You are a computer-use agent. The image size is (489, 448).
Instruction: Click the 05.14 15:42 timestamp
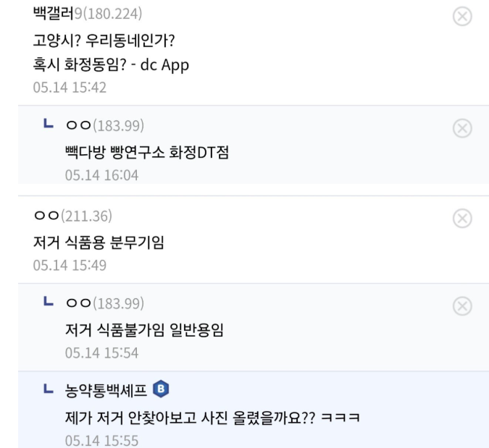point(70,88)
